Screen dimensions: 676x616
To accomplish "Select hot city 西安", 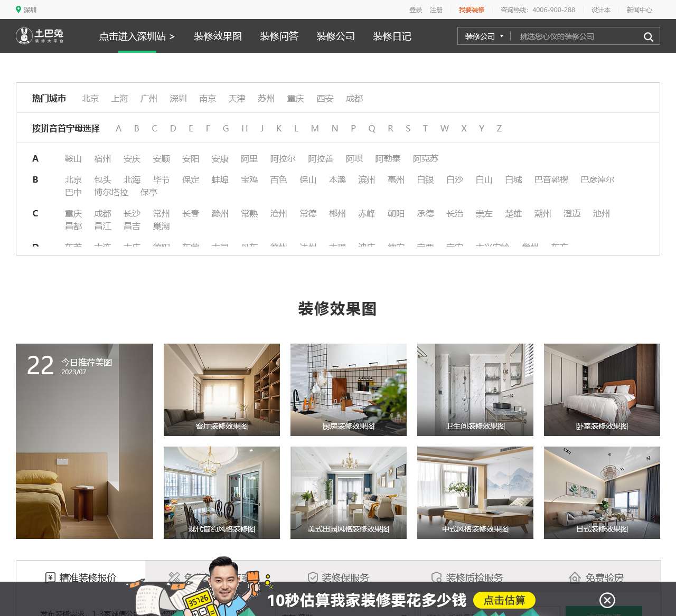I will point(325,98).
